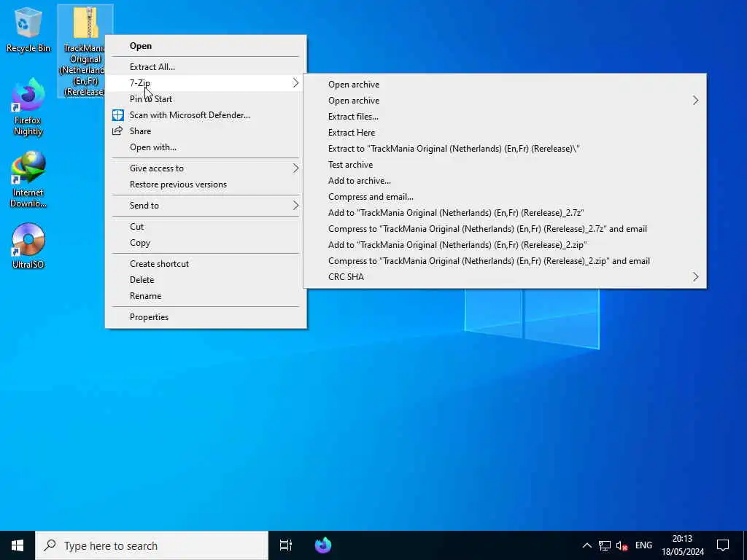747x560 pixels.
Task: Select the Recycle Bin desktop icon
Action: coord(28,29)
